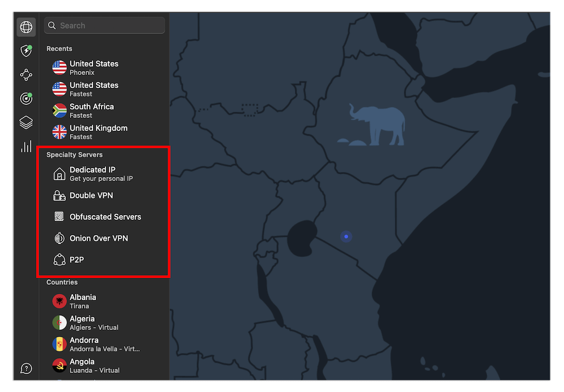This screenshot has height=392, width=564.
Task: Open the help chat bubble icon
Action: pos(26,368)
